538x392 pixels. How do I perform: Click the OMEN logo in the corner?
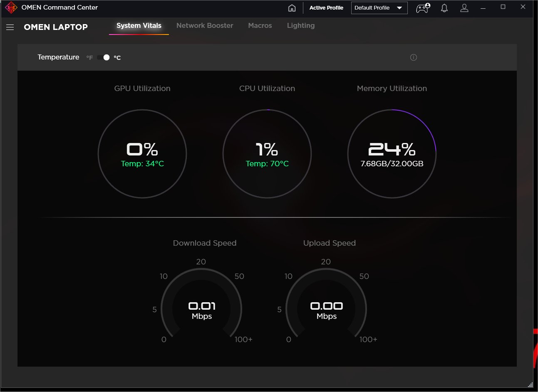11,7
